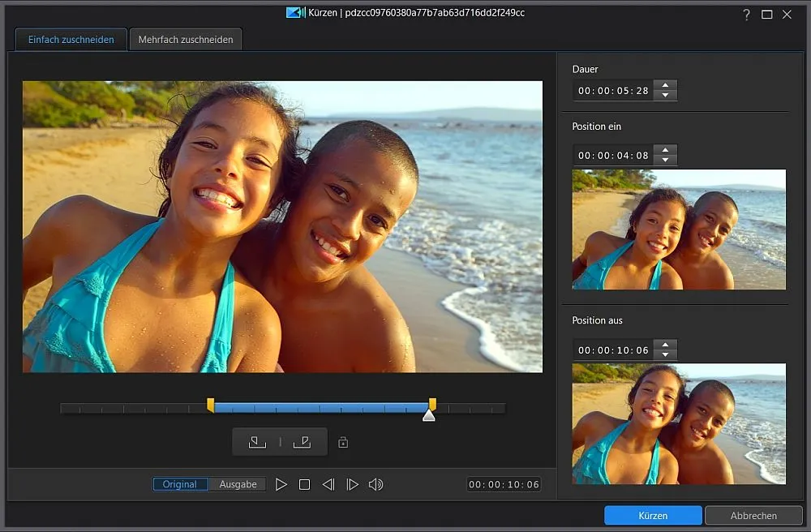Click the white playhead on trim slider
Image resolution: width=811 pixels, height=532 pixels.
(429, 415)
